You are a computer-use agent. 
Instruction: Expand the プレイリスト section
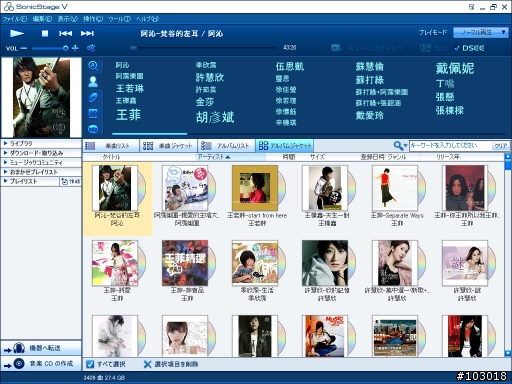(x=30, y=182)
